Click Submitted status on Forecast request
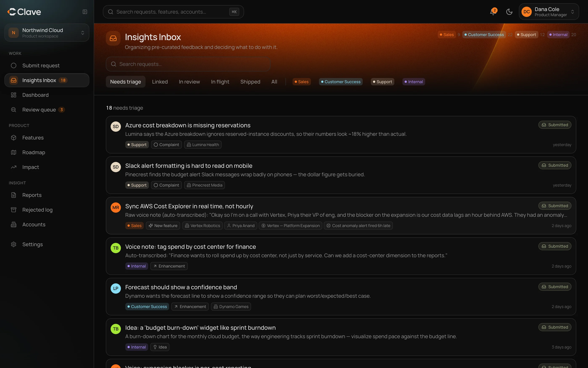 [x=555, y=287]
